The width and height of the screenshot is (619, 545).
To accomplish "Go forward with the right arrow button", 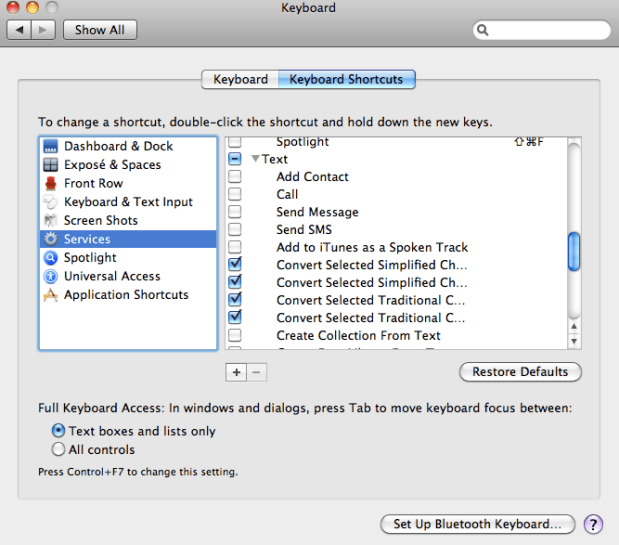I will tap(43, 30).
